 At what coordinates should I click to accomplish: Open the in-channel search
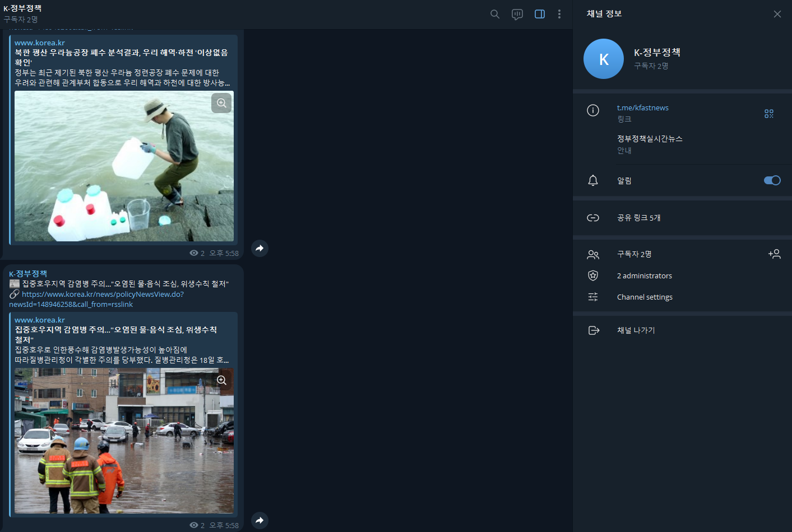click(495, 14)
